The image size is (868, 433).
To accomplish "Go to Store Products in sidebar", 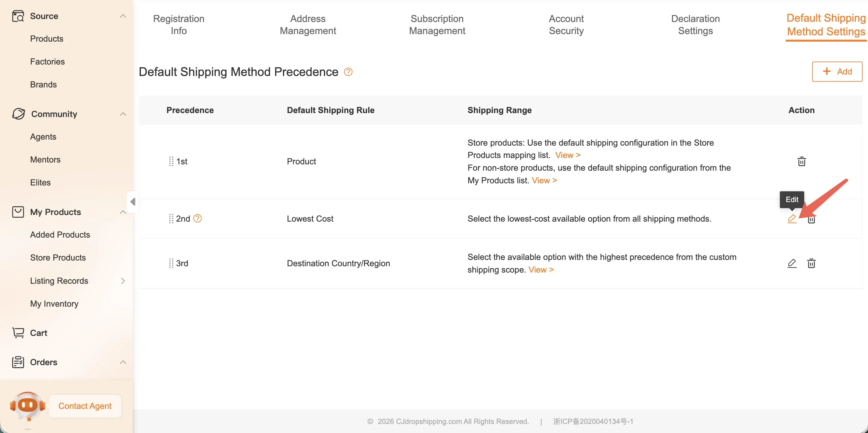I will coord(58,258).
